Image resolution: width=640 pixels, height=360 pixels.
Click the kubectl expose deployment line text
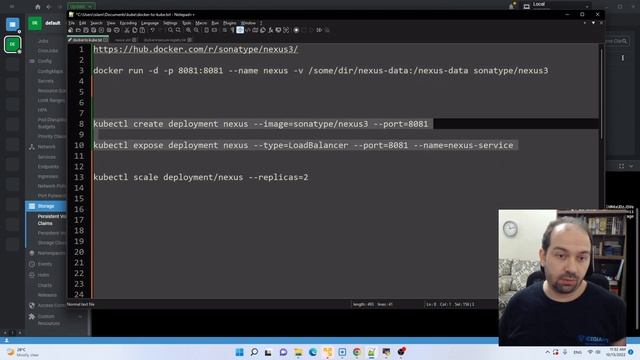click(x=303, y=145)
